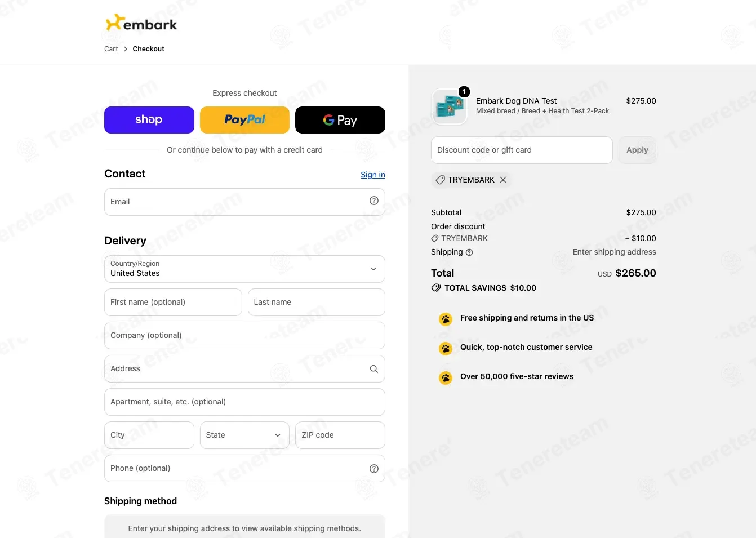Select Google Pay express checkout
756x538 pixels.
tap(340, 120)
